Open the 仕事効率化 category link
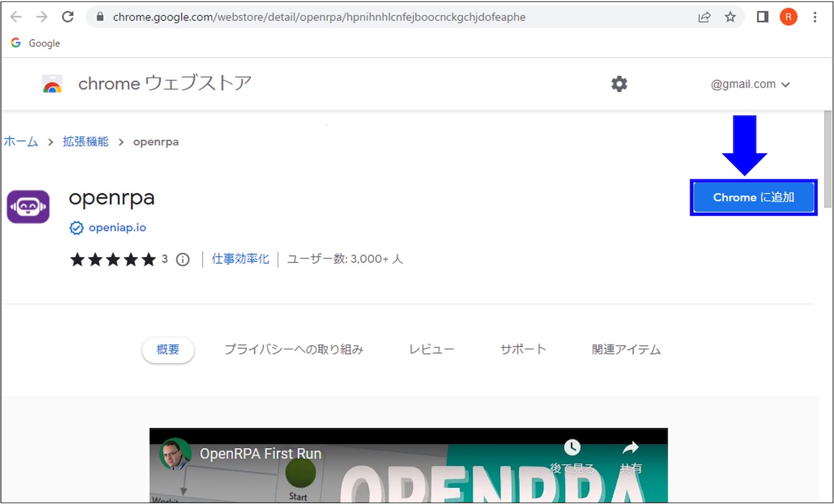834x504 pixels. click(240, 259)
